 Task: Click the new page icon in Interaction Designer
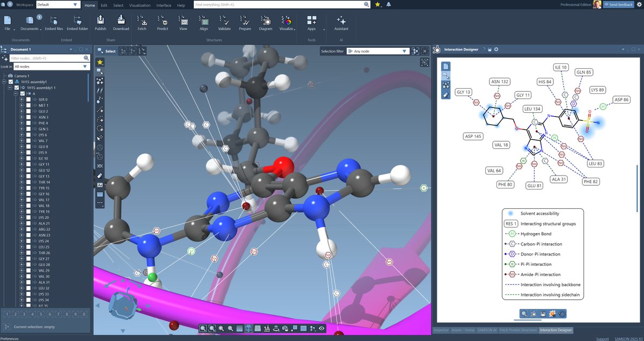pyautogui.click(x=446, y=67)
